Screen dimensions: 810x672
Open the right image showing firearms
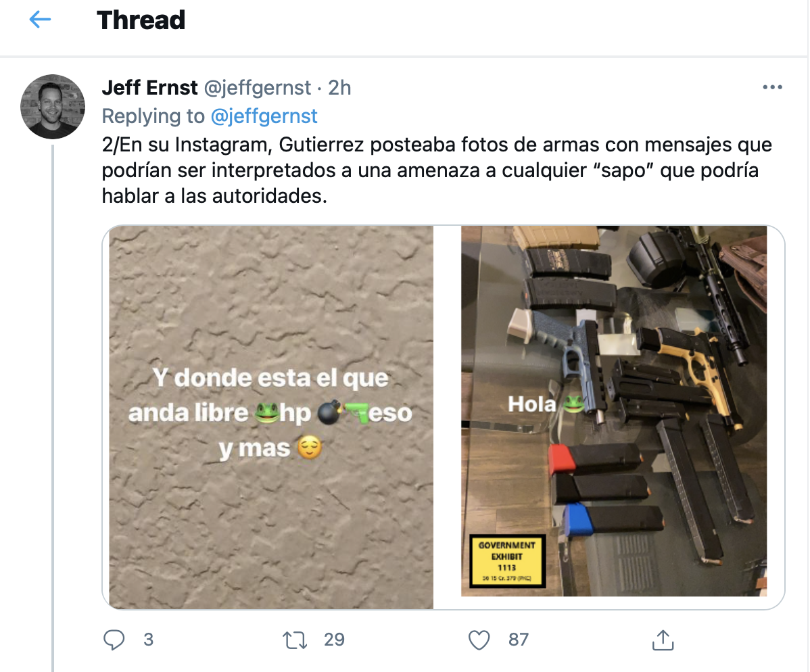tap(614, 411)
